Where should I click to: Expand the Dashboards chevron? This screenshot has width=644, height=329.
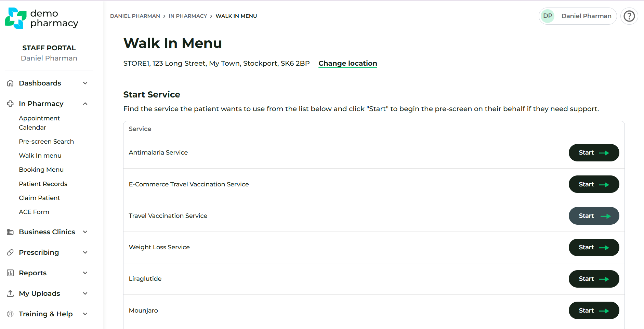[85, 83]
